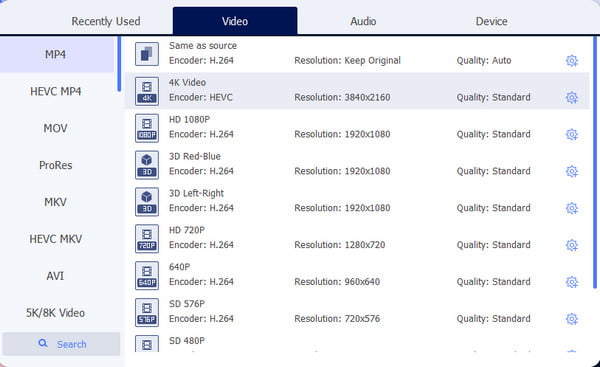Click the 3D cube icon for Red-Blue

147,165
